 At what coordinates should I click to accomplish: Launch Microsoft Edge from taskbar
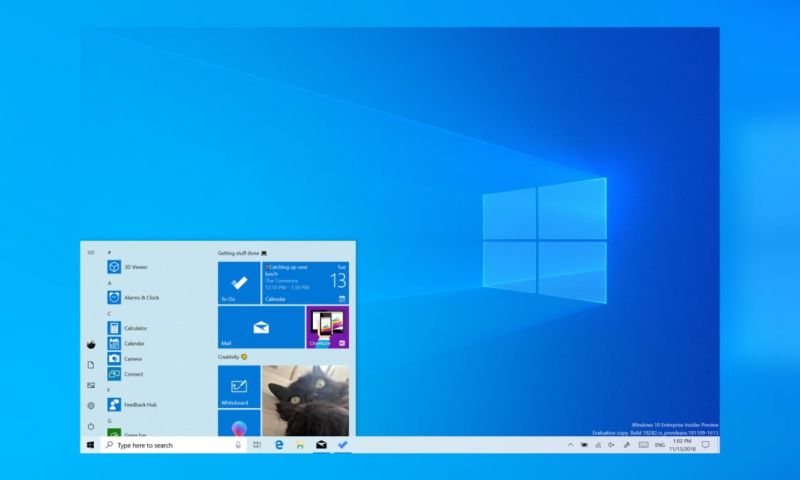point(279,445)
